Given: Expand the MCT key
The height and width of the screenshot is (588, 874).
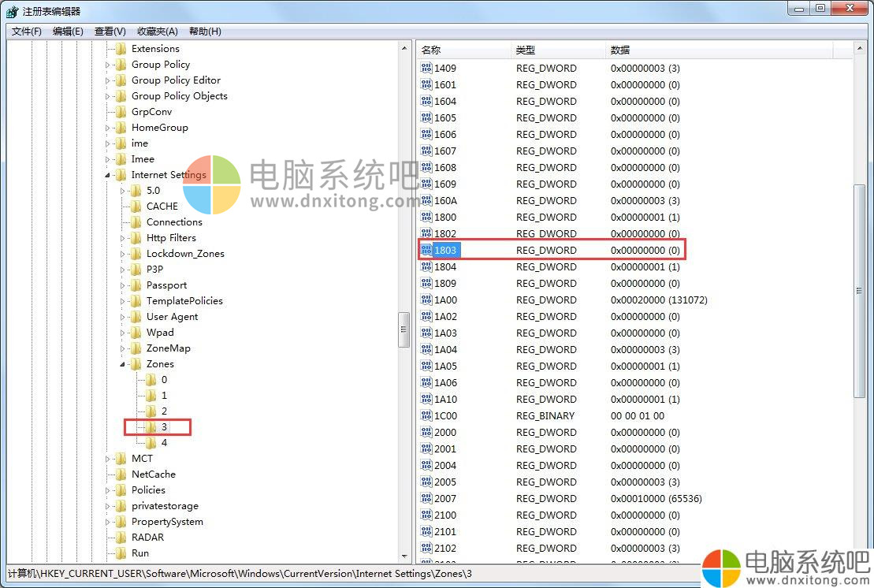Looking at the screenshot, I should [x=107, y=459].
